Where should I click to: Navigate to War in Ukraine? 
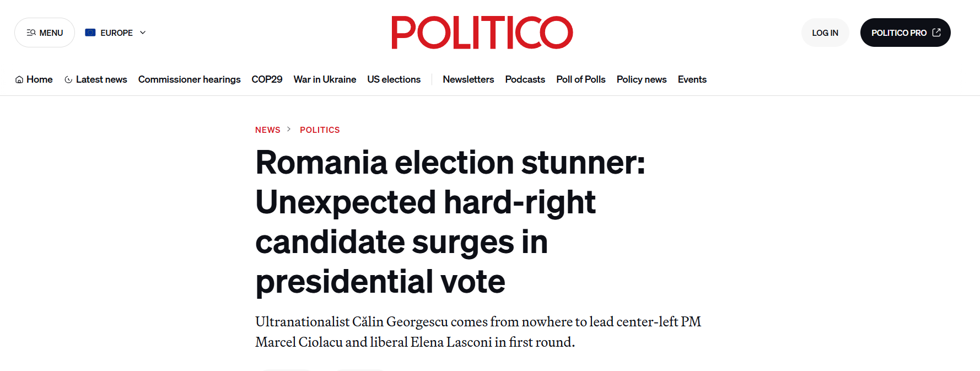[x=325, y=79]
